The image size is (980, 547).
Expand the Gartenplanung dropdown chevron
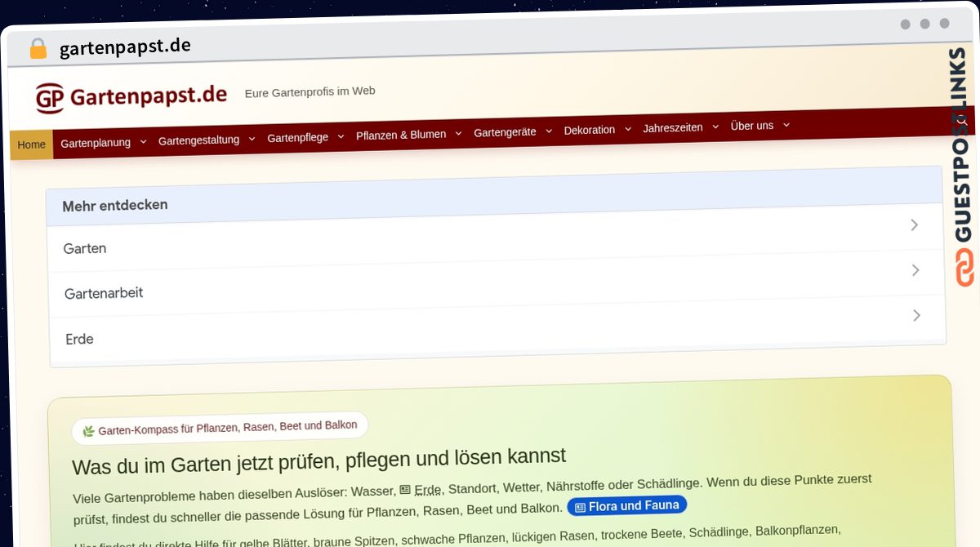point(143,141)
